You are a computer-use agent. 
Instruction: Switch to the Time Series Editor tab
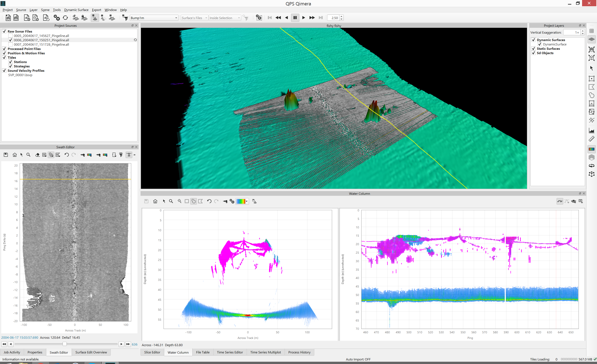pos(230,352)
